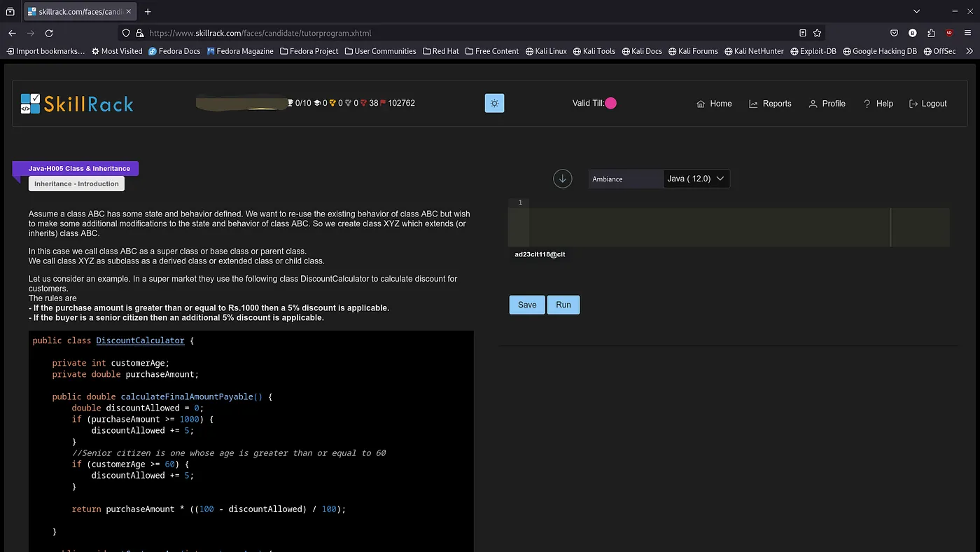This screenshot has height=552, width=980.
Task: Open Kali Forums bookmark
Action: click(x=693, y=51)
